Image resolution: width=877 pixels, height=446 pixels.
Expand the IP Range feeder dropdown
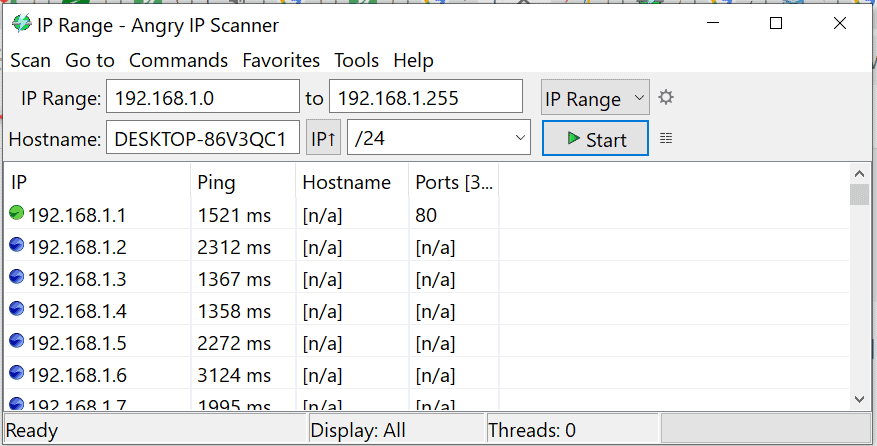(595, 98)
